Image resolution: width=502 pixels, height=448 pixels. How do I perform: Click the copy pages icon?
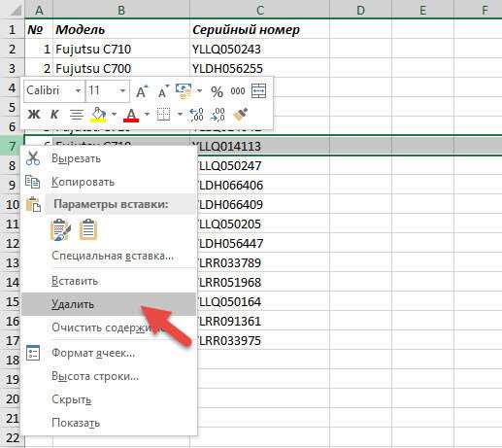(x=33, y=182)
